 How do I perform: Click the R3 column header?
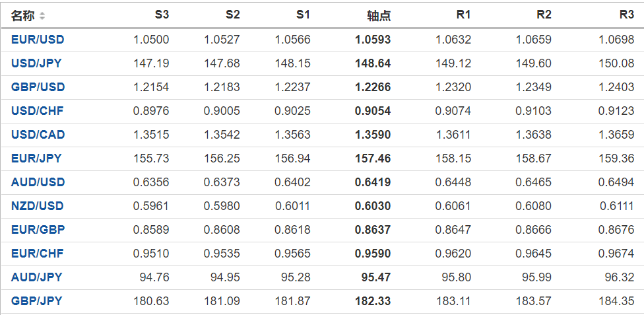pyautogui.click(x=626, y=15)
